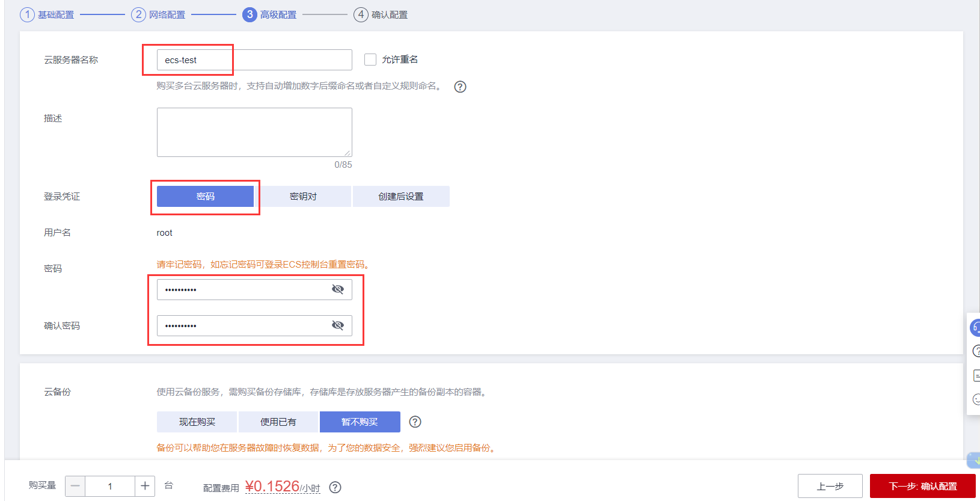Select 密码 login credential option
This screenshot has width=980, height=501.
pyautogui.click(x=205, y=196)
